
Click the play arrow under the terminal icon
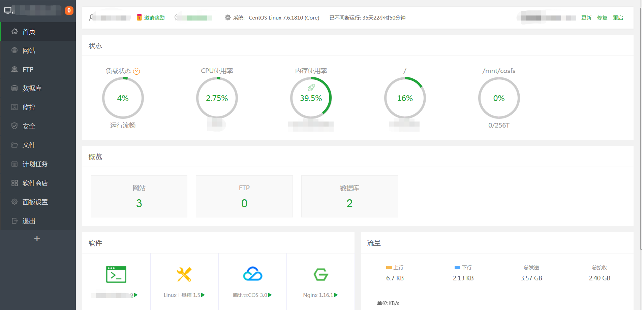(x=136, y=295)
